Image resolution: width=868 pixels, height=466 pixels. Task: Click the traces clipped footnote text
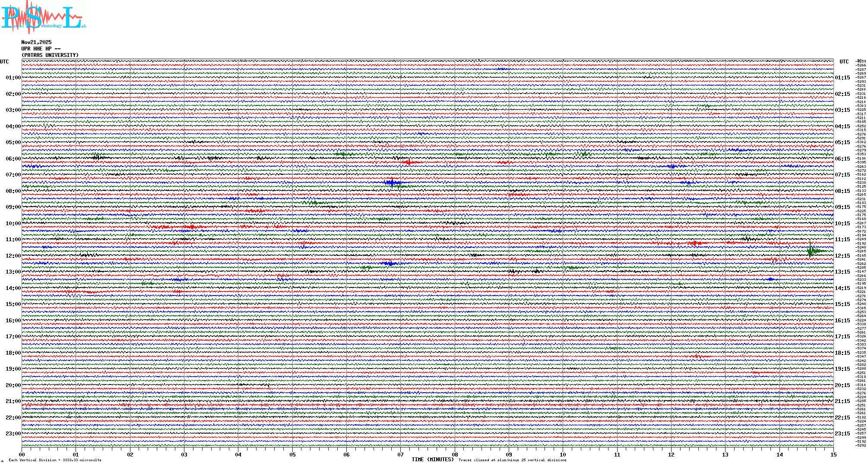512,460
